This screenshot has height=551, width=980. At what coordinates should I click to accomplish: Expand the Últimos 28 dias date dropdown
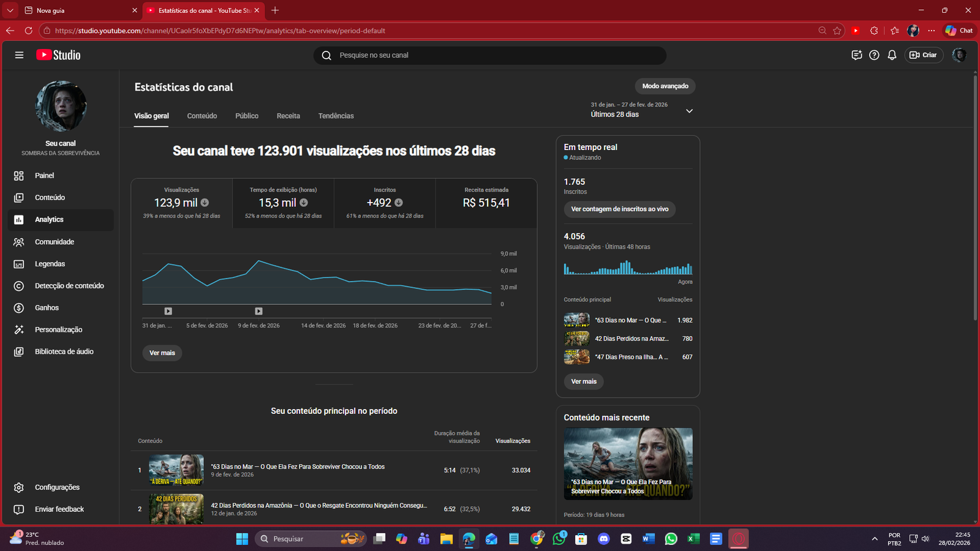pyautogui.click(x=688, y=111)
